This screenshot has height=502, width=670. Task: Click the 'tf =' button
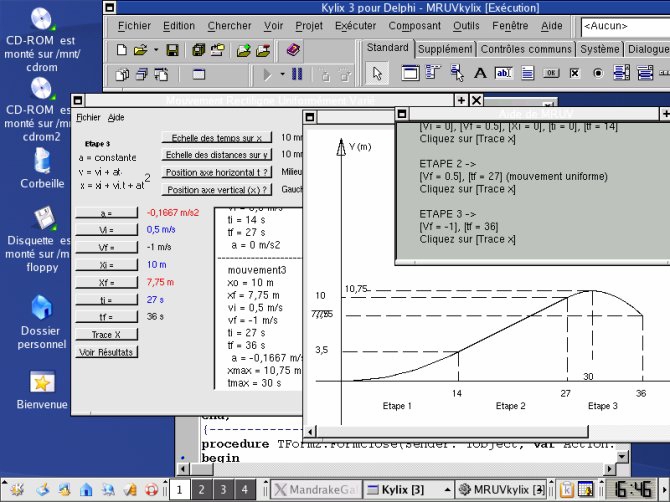point(106,317)
